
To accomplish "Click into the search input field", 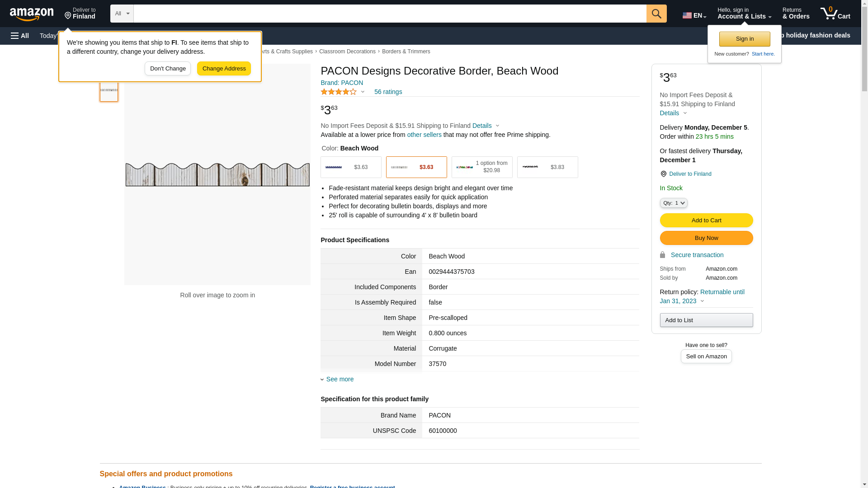I will [x=390, y=14].
